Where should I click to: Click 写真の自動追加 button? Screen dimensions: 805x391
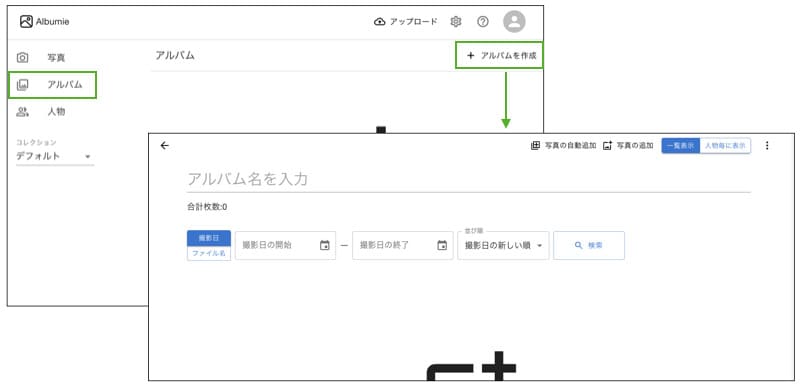563,146
